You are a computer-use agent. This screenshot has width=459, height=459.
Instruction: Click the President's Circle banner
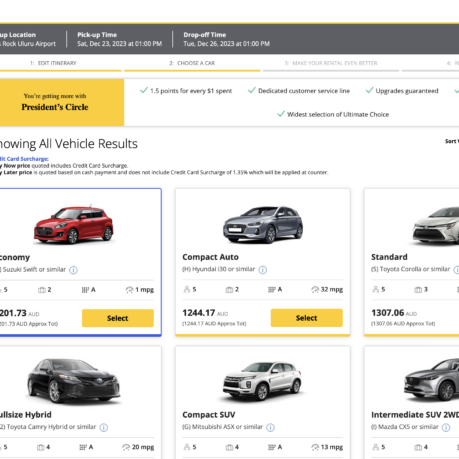pos(62,102)
